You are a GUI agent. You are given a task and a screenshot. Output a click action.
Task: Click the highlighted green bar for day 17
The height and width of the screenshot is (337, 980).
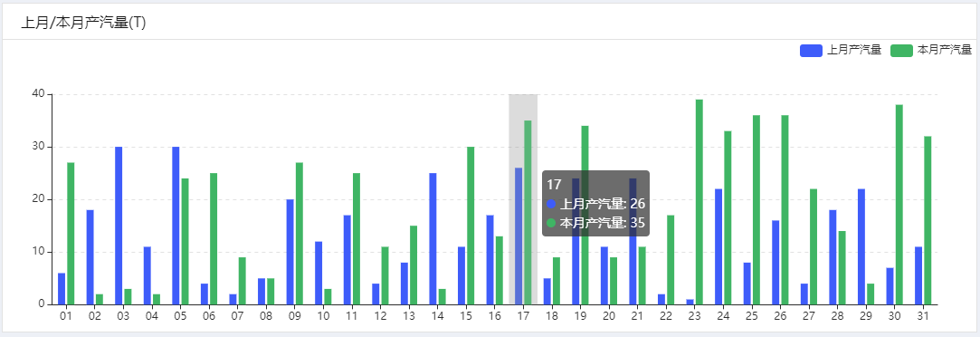point(528,213)
